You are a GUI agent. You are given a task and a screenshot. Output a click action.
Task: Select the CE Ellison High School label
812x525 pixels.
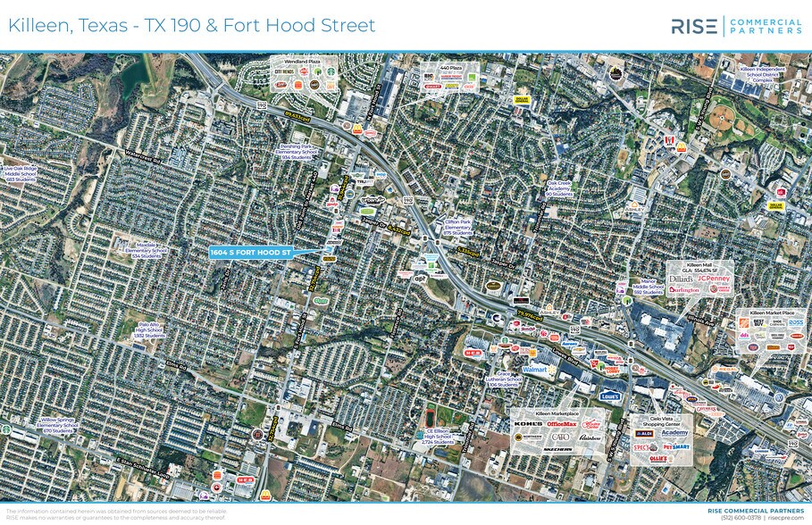click(x=438, y=437)
